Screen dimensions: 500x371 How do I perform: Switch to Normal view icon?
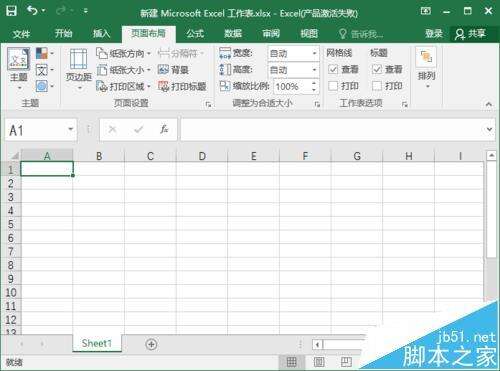click(291, 362)
